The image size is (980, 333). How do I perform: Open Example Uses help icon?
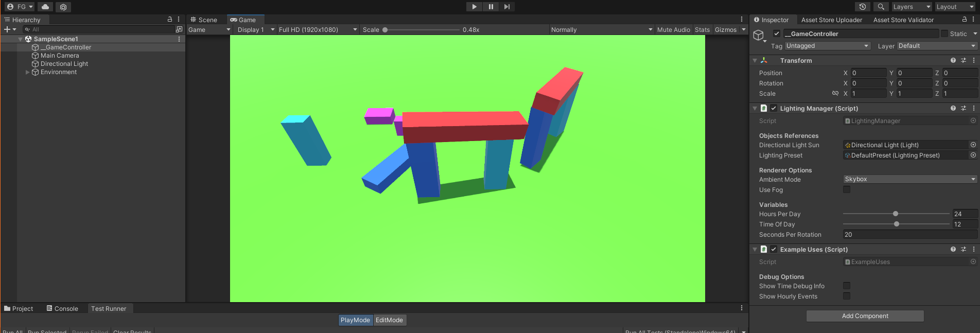click(x=953, y=249)
